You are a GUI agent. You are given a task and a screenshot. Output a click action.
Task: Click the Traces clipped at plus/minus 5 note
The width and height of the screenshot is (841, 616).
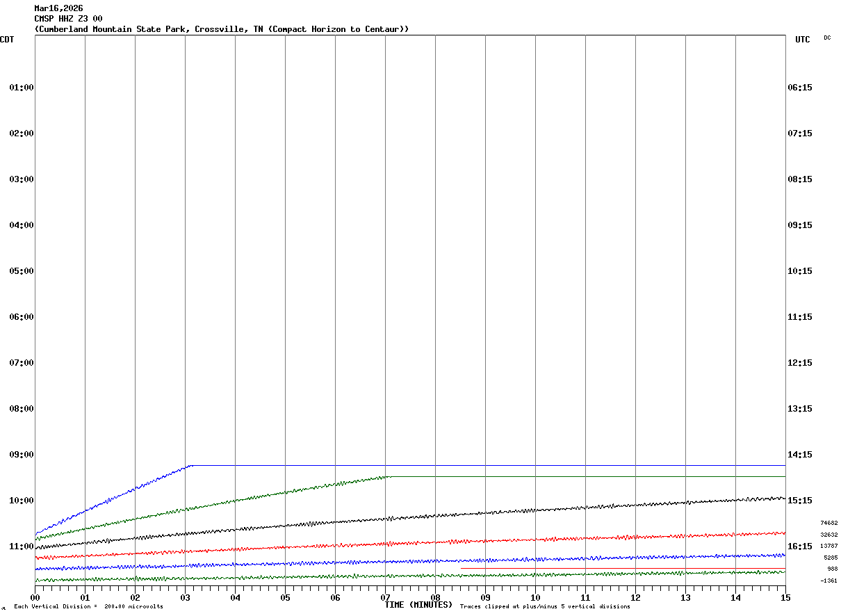coord(545,607)
